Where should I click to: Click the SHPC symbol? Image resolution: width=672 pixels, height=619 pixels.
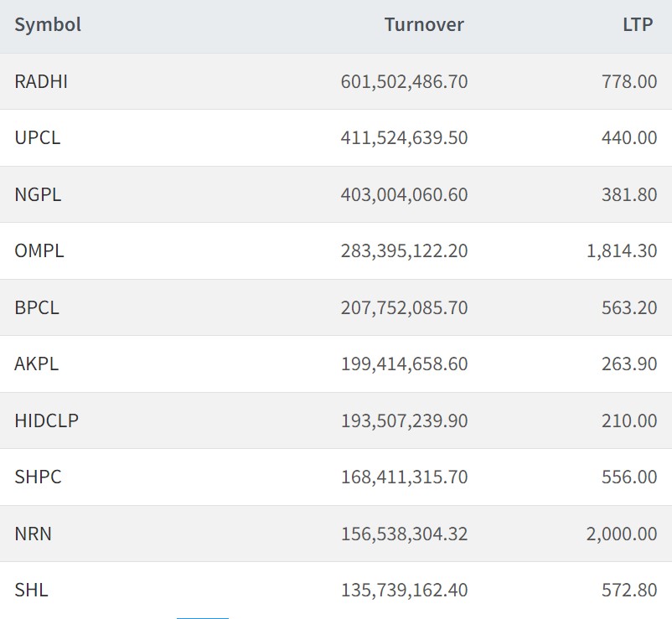pyautogui.click(x=38, y=477)
